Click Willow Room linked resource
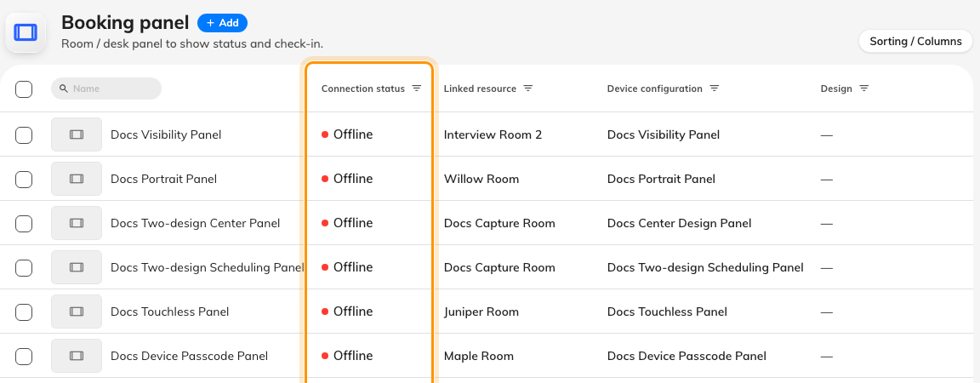The width and height of the screenshot is (980, 383). point(481,179)
